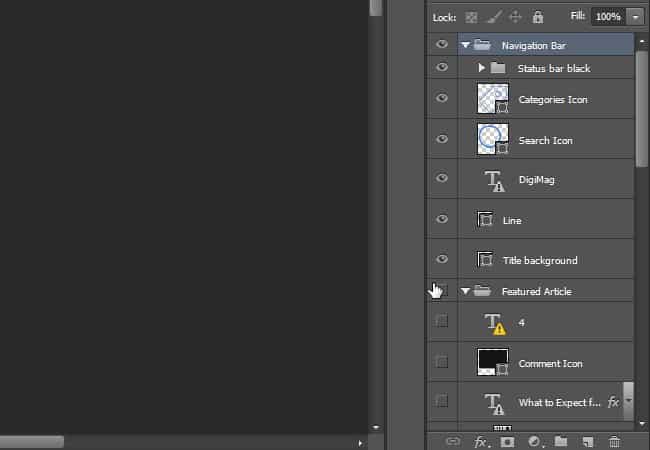The width and height of the screenshot is (650, 450).
Task: Show the Comment Icon layer
Action: [x=442, y=361]
